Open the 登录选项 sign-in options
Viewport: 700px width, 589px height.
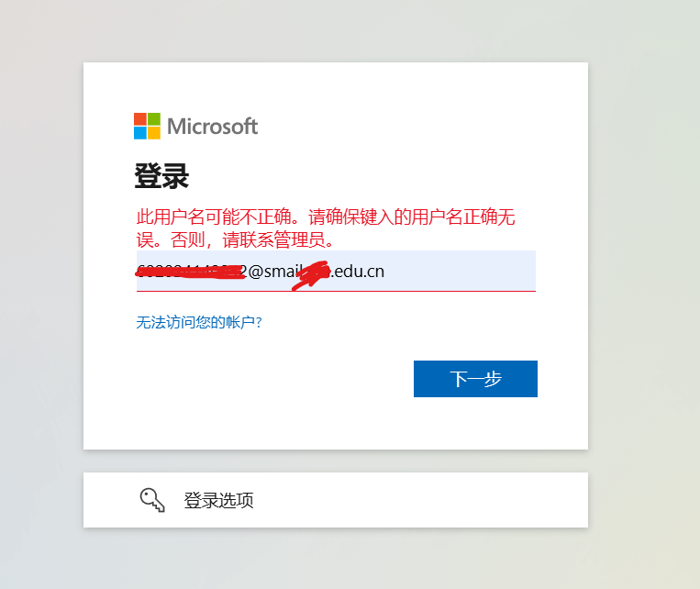point(336,500)
